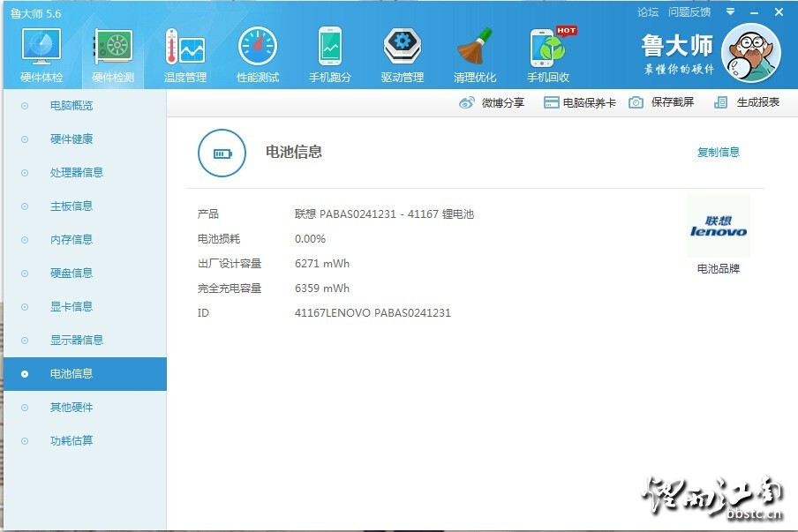Click the 鲁大师 5.6 window title
The width and height of the screenshot is (798, 532).
point(35,14)
